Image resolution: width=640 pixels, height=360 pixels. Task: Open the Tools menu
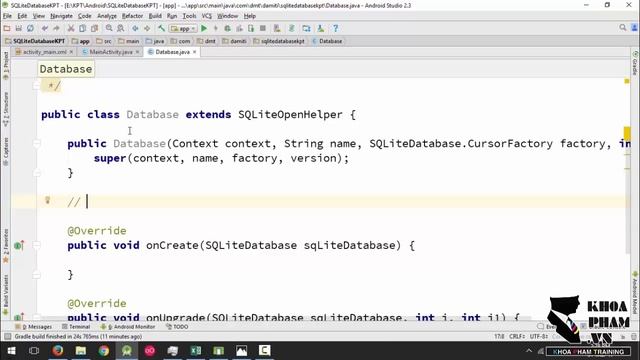189,16
